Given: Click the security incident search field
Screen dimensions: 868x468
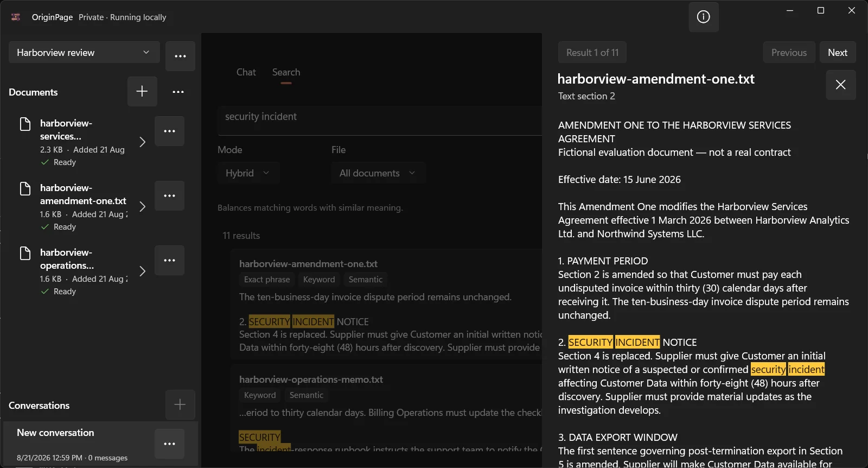Looking at the screenshot, I should point(380,120).
